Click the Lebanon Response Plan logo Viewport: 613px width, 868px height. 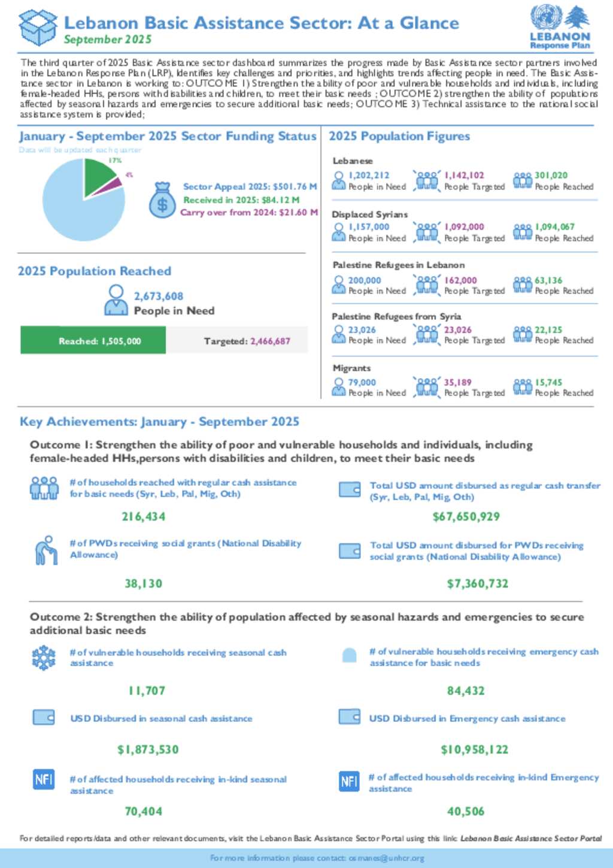coord(560,27)
